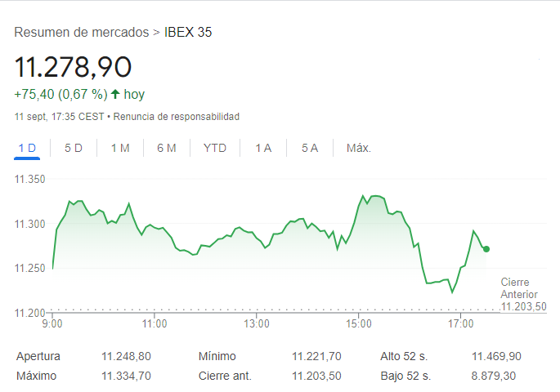Screen dimensions: 560x392
Task: Click the Apertura value 11.248,80
Action: (126, 356)
